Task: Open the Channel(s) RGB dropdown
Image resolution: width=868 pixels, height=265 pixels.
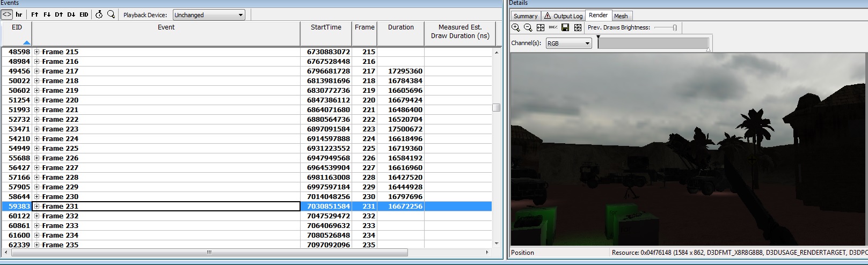Action: tap(568, 43)
